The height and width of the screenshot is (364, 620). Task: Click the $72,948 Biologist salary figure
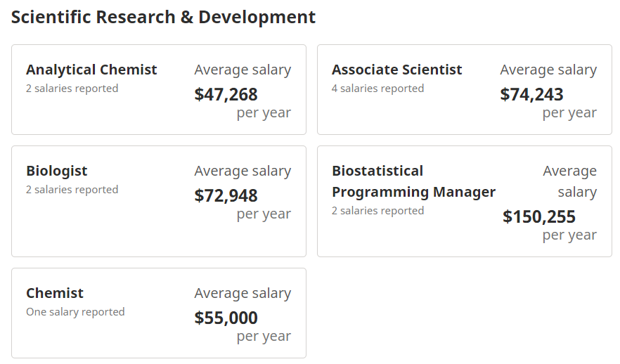(x=226, y=195)
